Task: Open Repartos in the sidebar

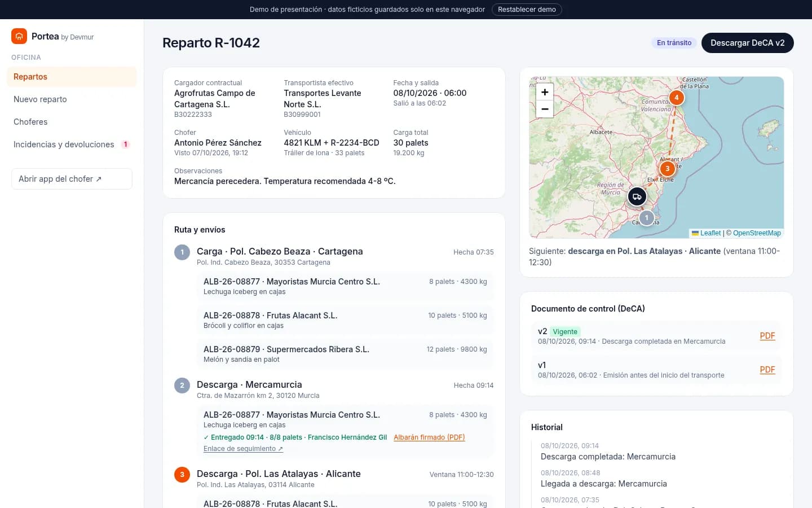Action: (72, 77)
